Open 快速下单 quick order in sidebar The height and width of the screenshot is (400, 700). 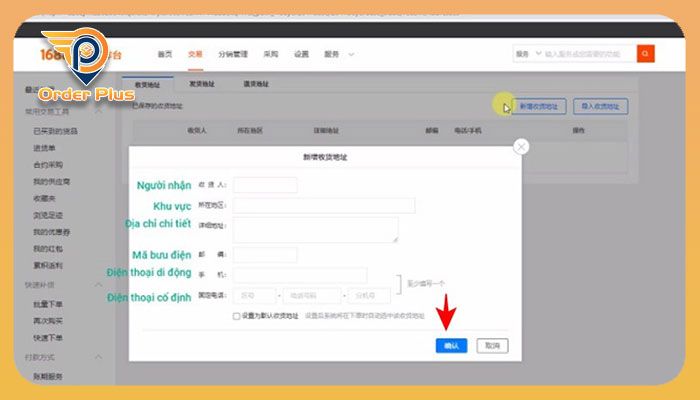pyautogui.click(x=48, y=338)
